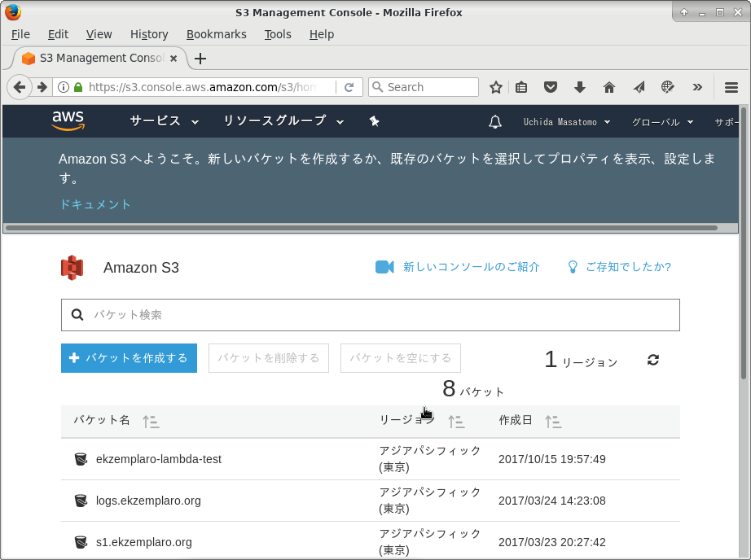
Task: Click the Firefox home icon
Action: [608, 86]
